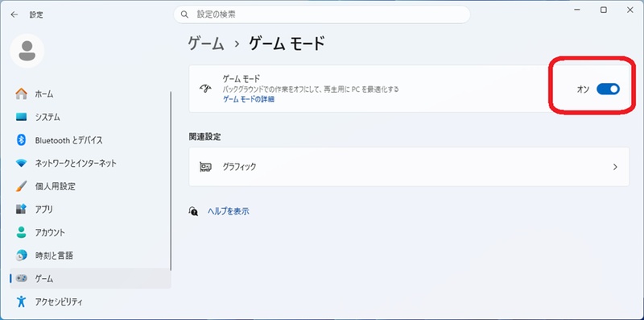The height and width of the screenshot is (320, 644).
Task: Focus the 設定の検索 search box
Action: [x=321, y=15]
